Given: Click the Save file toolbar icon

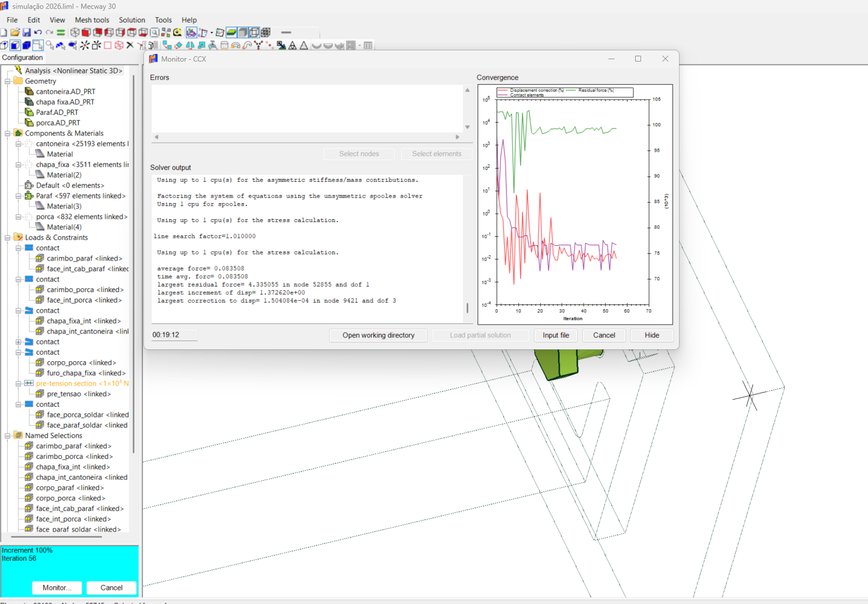Looking at the screenshot, I should [27, 33].
